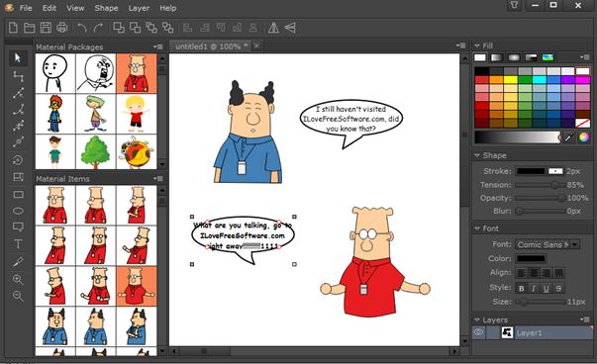Open the Layer menu
Viewport: 597px width, 364px height.
pyautogui.click(x=139, y=8)
